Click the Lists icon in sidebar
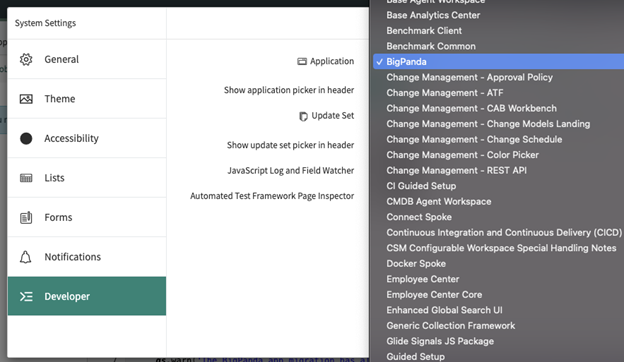This screenshot has width=624, height=362. pyautogui.click(x=26, y=178)
